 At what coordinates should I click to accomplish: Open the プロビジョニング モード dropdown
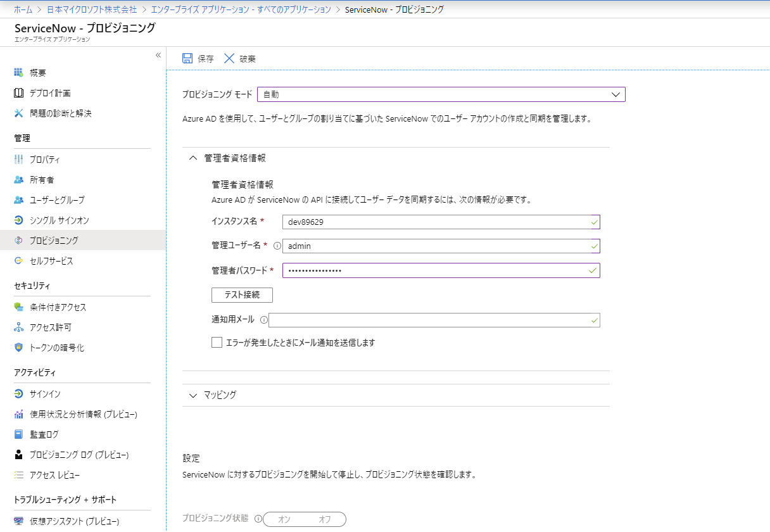click(441, 94)
